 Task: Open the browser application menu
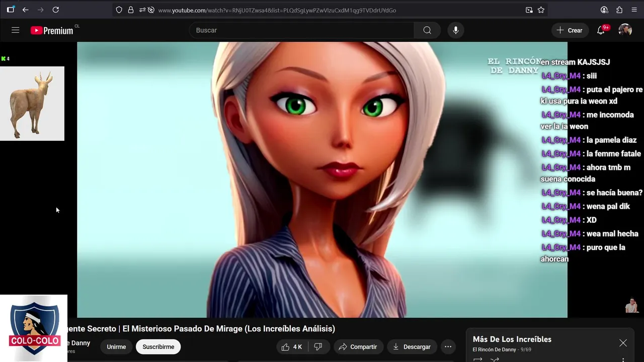[x=633, y=10]
